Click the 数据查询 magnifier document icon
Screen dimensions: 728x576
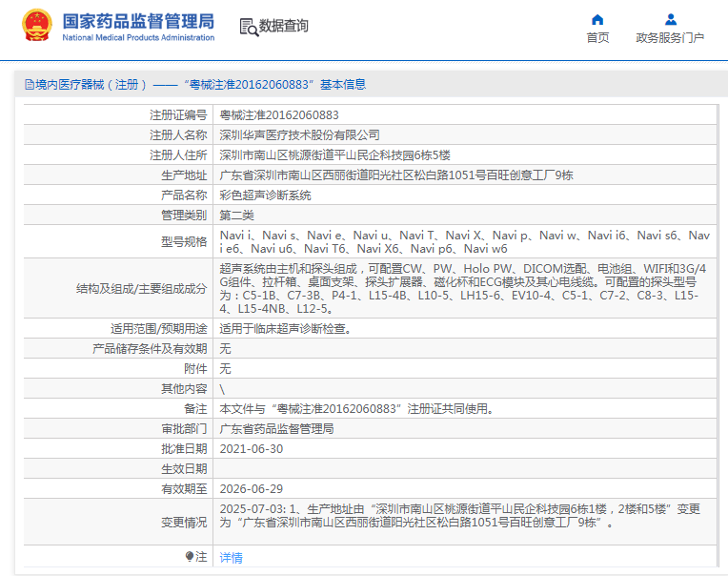pos(248,27)
